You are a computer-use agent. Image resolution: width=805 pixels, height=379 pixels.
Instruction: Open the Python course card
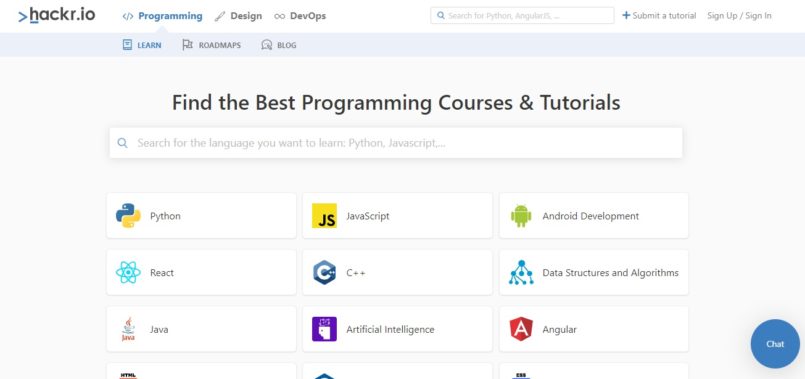point(201,216)
